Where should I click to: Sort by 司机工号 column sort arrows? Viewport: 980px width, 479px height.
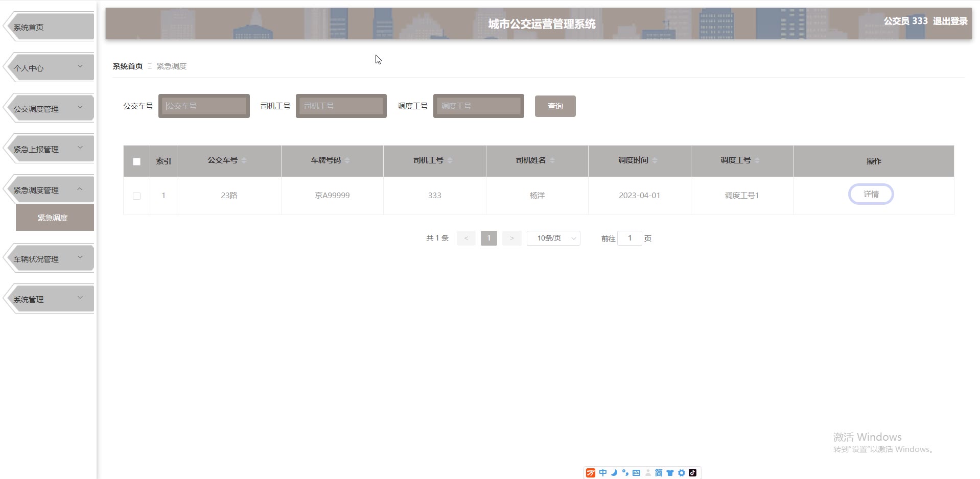pos(450,160)
